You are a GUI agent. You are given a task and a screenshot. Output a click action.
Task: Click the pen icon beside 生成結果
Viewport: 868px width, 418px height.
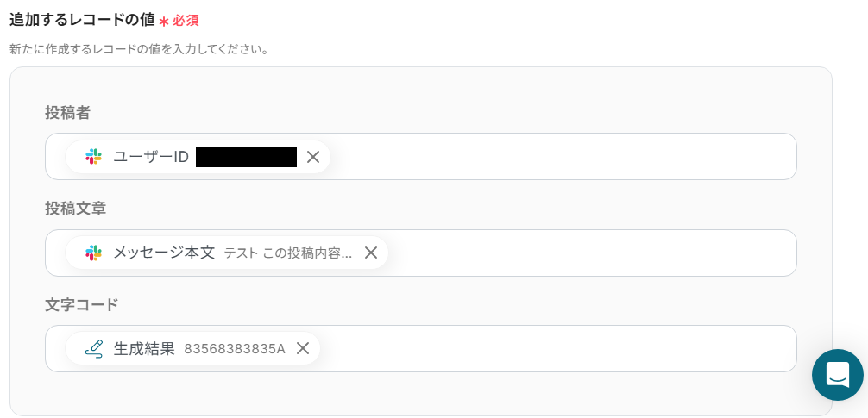tap(93, 348)
